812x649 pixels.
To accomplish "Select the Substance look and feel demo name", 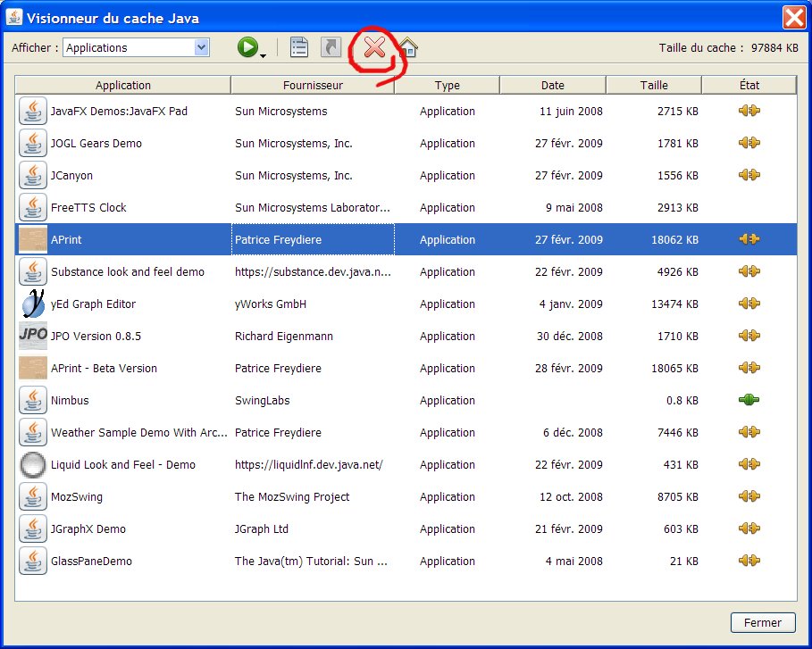I will pyautogui.click(x=128, y=271).
